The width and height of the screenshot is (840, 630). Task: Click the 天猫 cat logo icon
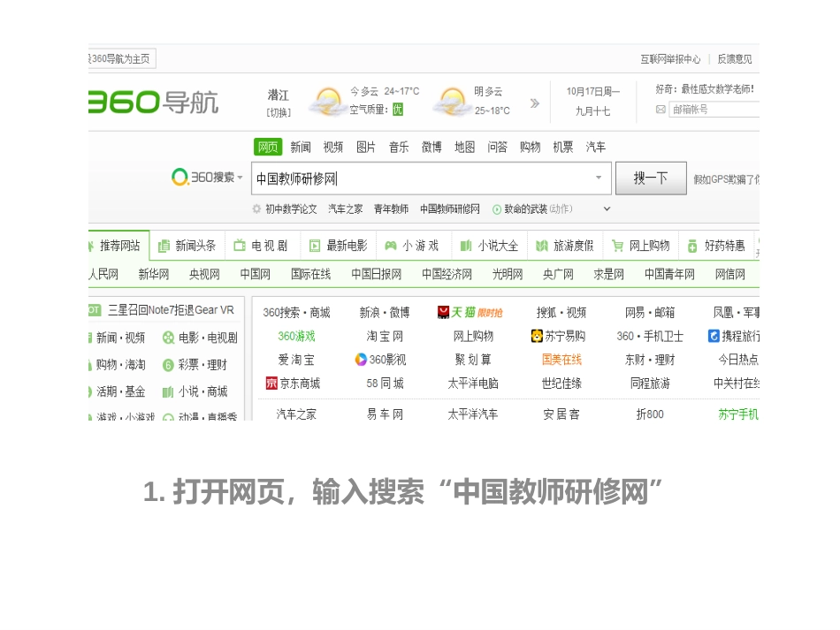pyautogui.click(x=443, y=312)
